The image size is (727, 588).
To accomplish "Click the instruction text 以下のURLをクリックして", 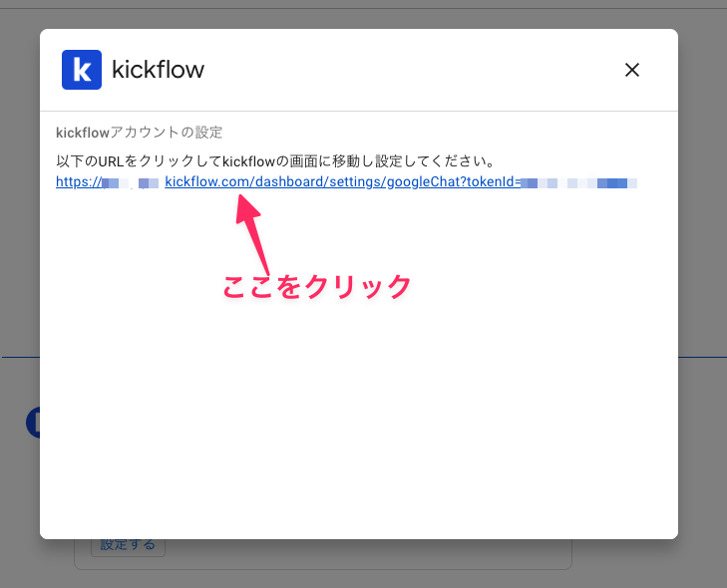I will tap(139, 161).
